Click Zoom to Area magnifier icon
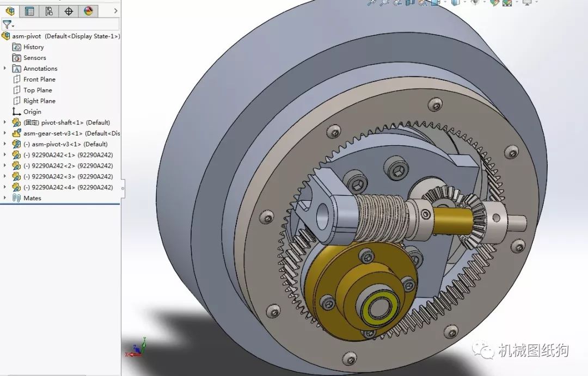588x376 pixels. 384,3
